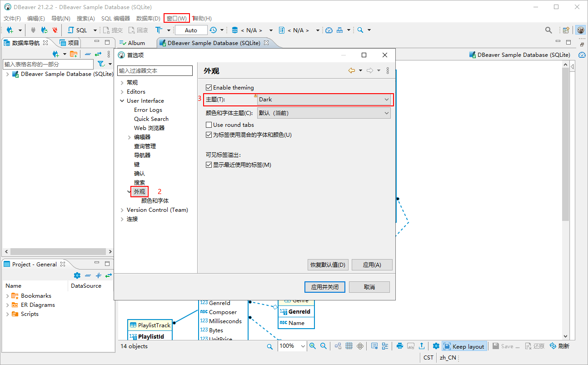This screenshot has width=588, height=365.
Task: Click the gear icon in Project General panel
Action: (x=77, y=275)
